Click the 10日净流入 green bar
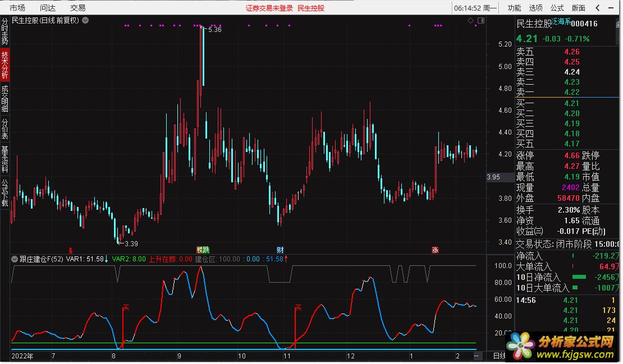This screenshot has width=623, height=364. 579,277
